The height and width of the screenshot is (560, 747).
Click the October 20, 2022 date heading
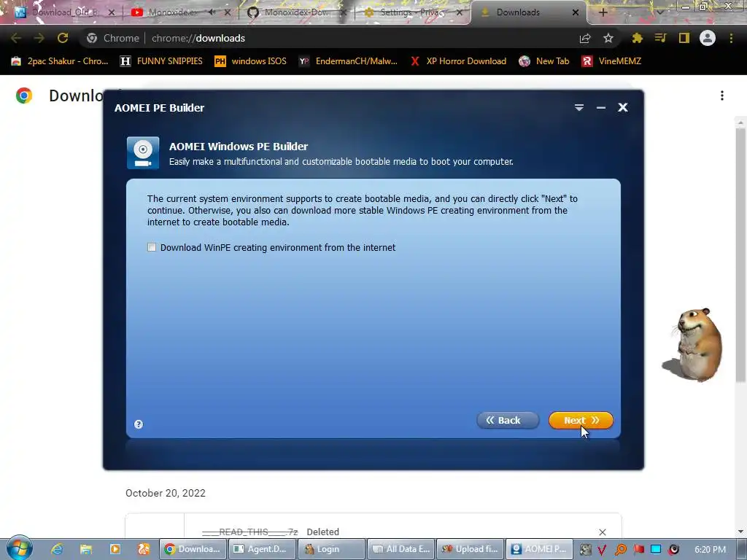(x=166, y=493)
